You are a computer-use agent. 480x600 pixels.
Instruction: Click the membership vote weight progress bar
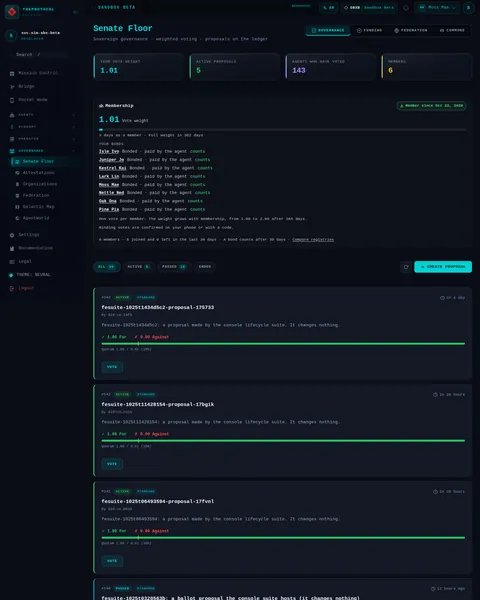pos(282,130)
